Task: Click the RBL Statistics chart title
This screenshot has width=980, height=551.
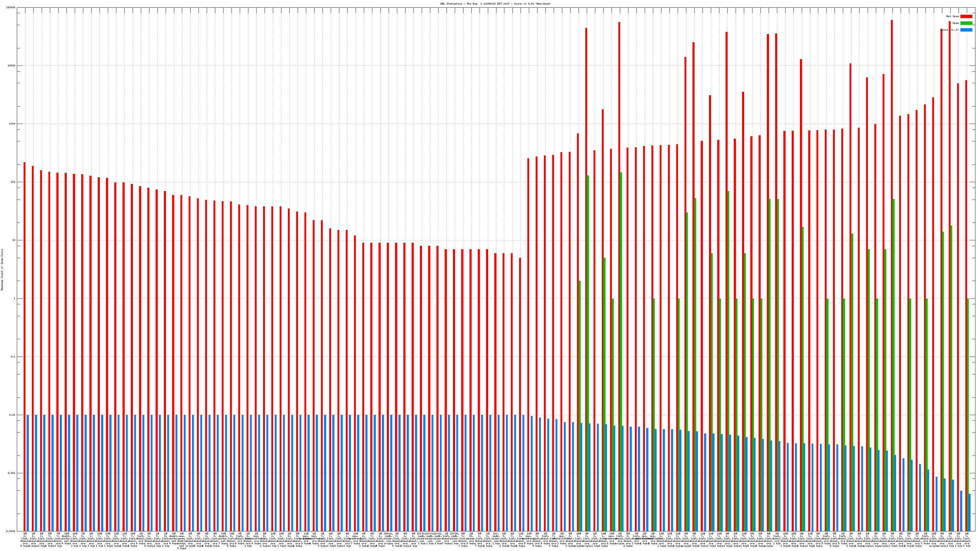Action: pyautogui.click(x=495, y=4)
